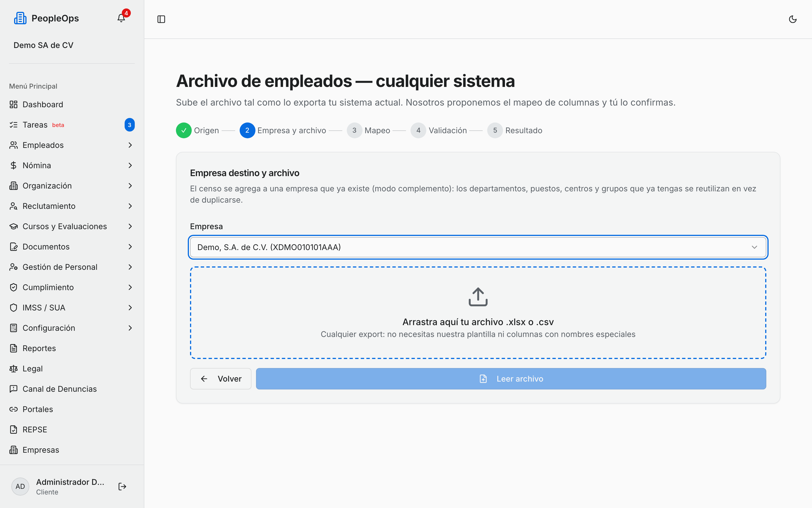Click the Gestión de Personal gear-person icon
Viewport: 812px width, 508px height.
coord(14,267)
